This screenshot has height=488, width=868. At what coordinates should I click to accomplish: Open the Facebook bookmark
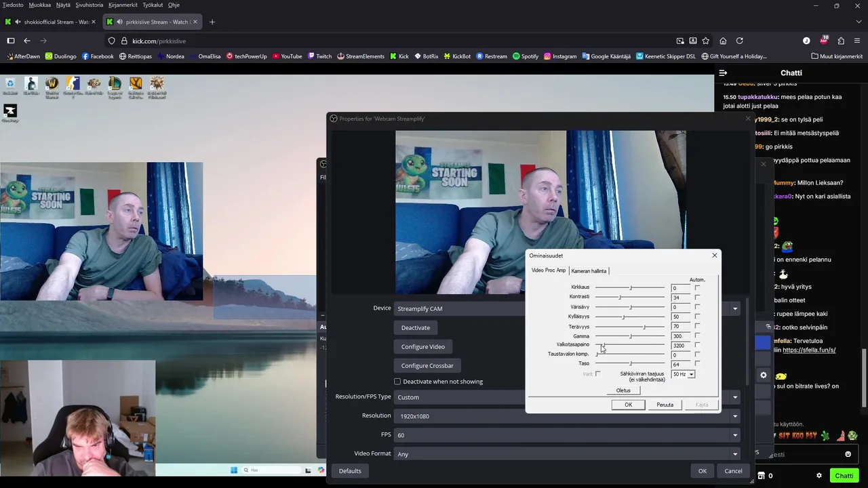point(98,56)
